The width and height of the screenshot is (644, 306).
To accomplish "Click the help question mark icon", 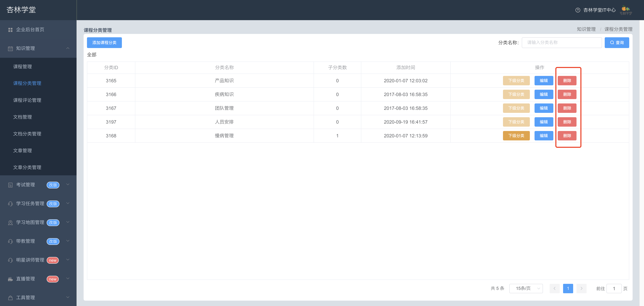I will 578,10.
